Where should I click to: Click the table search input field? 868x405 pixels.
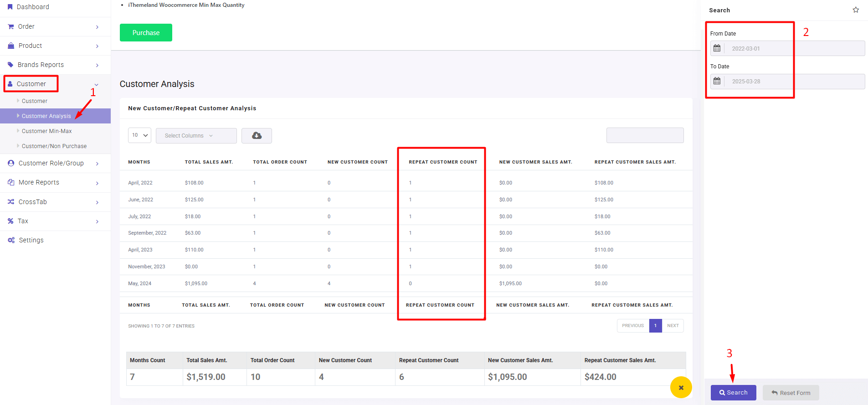click(x=645, y=135)
